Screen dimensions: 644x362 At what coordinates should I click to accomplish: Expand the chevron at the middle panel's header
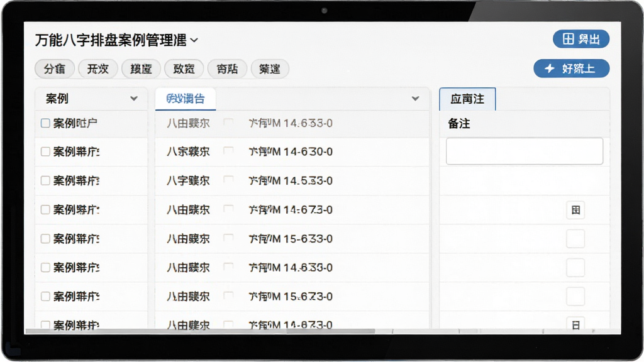(x=415, y=99)
